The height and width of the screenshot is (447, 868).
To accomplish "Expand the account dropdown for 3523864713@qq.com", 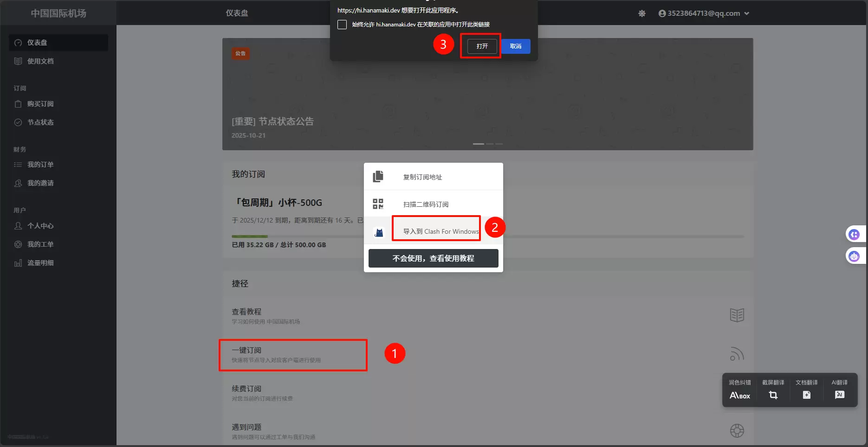I will click(747, 13).
